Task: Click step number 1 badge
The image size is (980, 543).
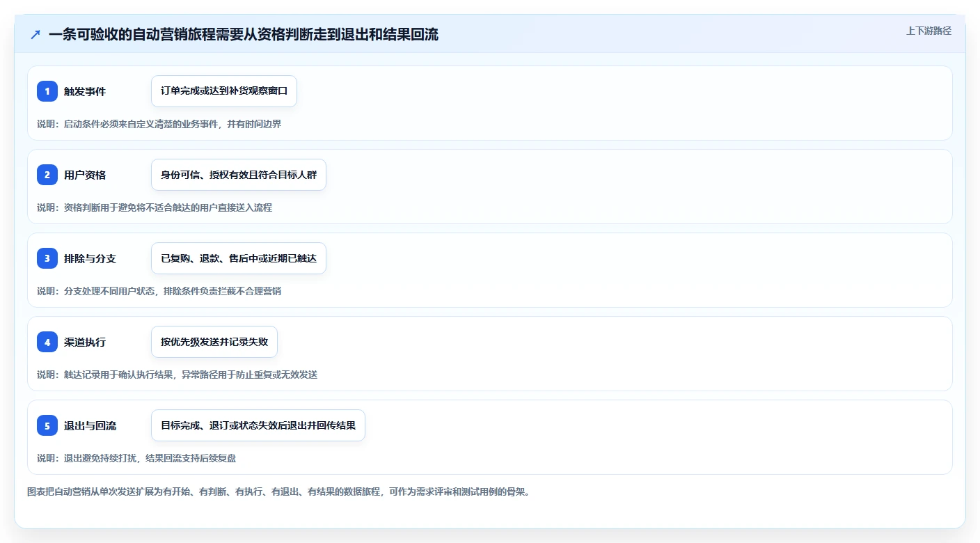Action: click(x=47, y=91)
